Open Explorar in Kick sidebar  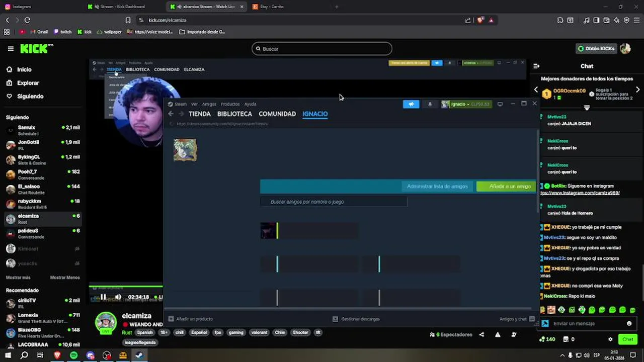click(28, 83)
